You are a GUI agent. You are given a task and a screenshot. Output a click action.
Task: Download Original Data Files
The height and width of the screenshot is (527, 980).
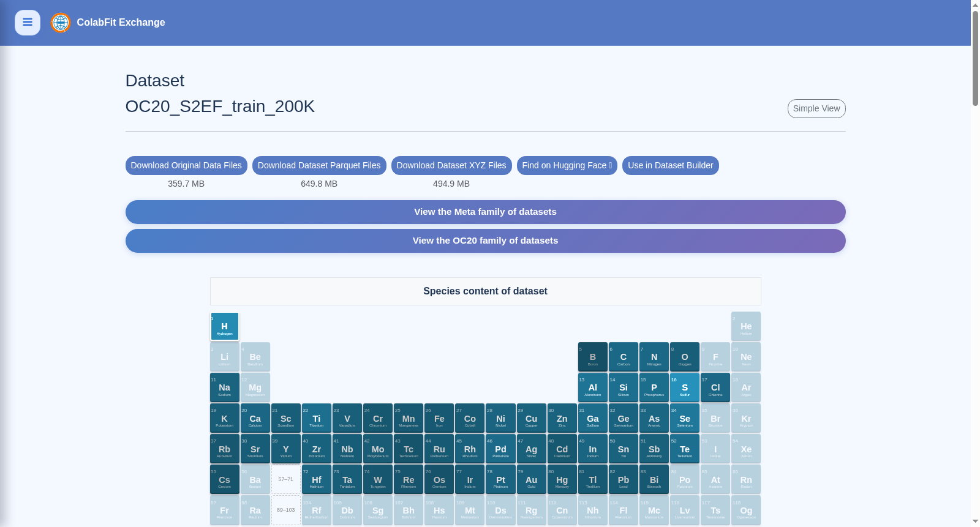coord(186,165)
